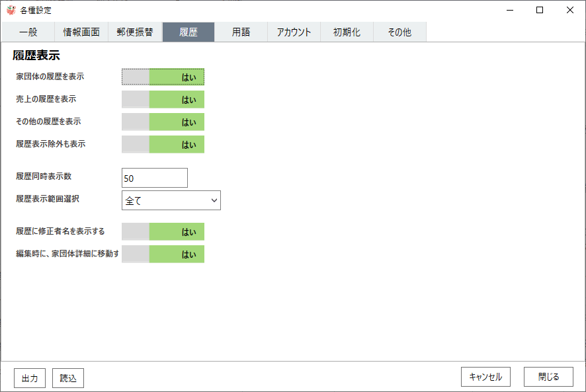This screenshot has height=392, width=586.
Task: Click the 出力 button
Action: tap(30, 378)
